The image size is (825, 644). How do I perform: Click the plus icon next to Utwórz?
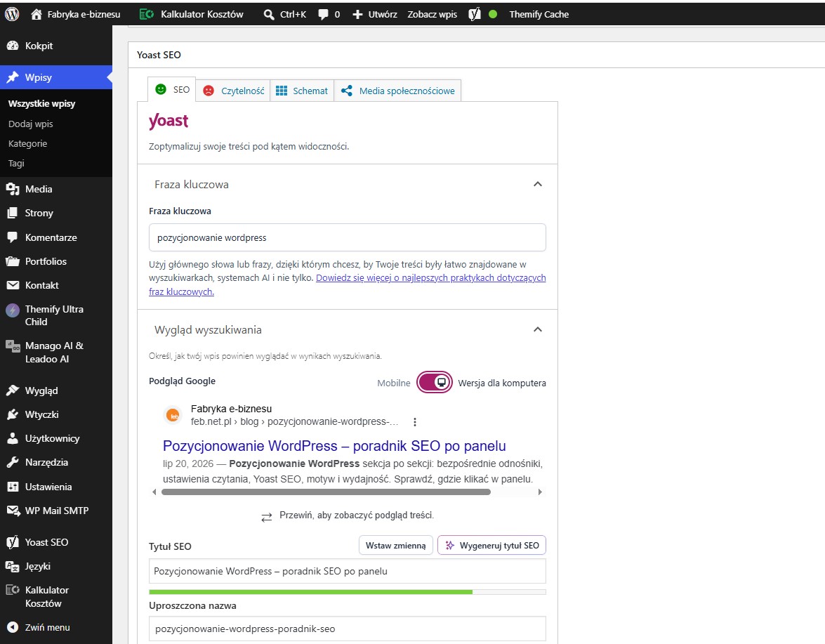click(357, 14)
